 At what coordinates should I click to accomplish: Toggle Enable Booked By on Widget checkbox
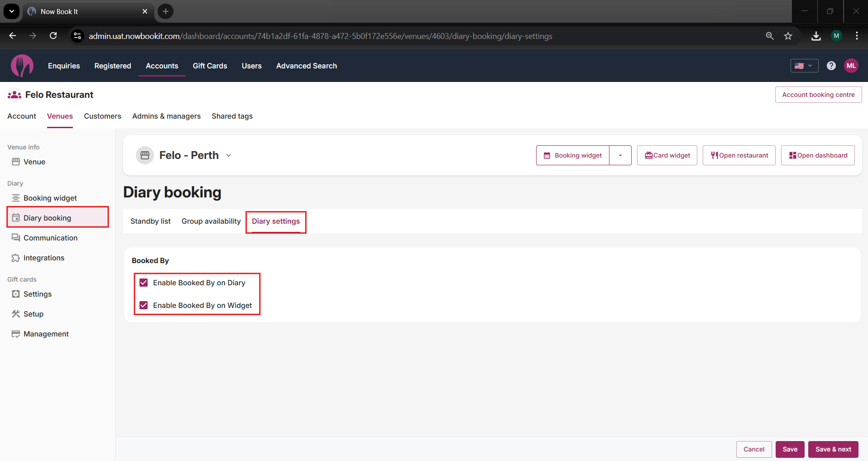[x=144, y=305]
